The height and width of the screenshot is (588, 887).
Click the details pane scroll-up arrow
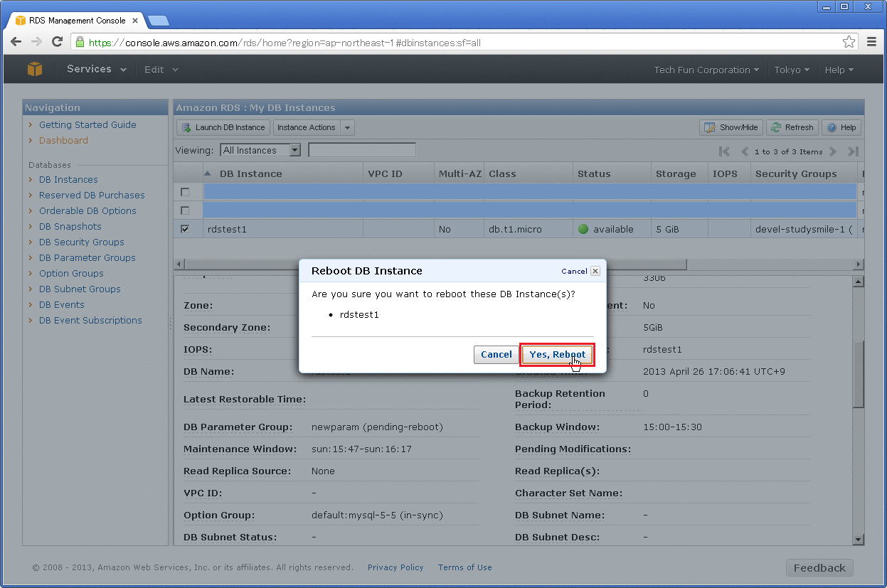point(859,282)
